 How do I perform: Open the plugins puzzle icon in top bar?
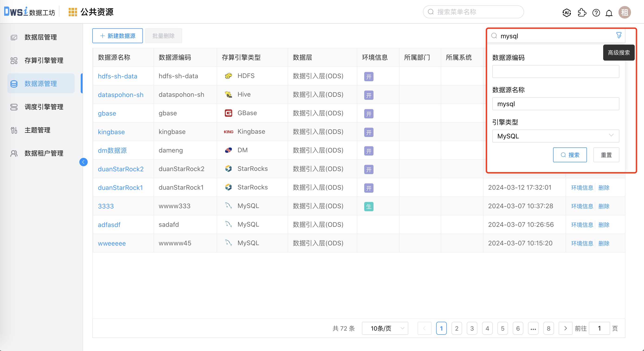pos(582,13)
